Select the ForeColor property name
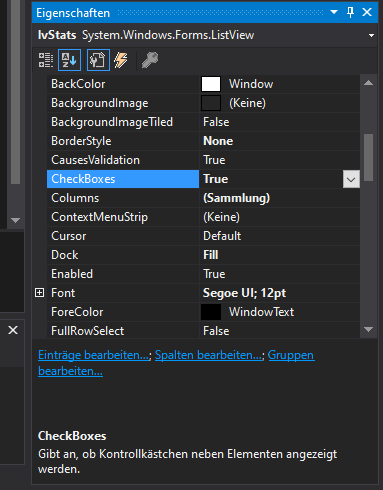The width and height of the screenshot is (383, 490). click(x=77, y=312)
